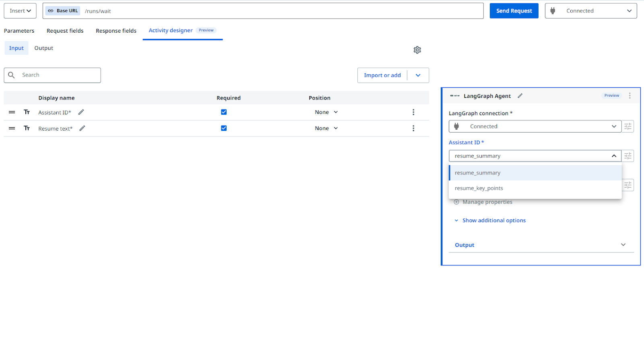This screenshot has height=344, width=644.
Task: Open the Import or add dropdown arrow
Action: coord(418,75)
